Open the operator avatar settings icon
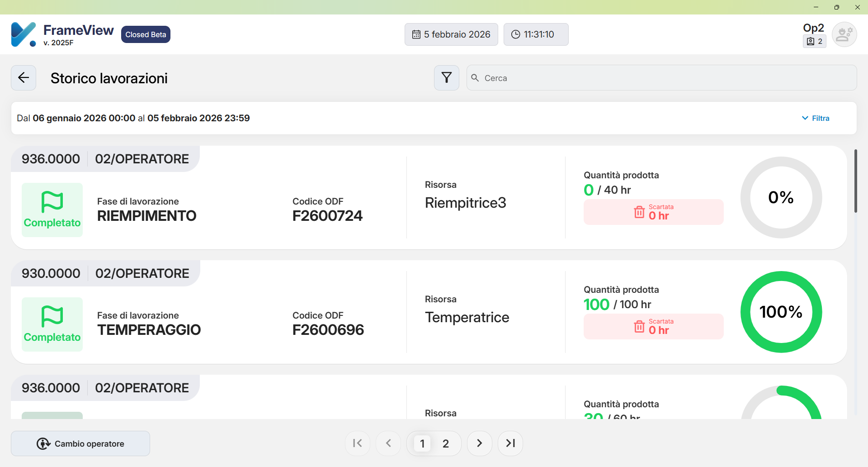The image size is (868, 467). pyautogui.click(x=844, y=34)
